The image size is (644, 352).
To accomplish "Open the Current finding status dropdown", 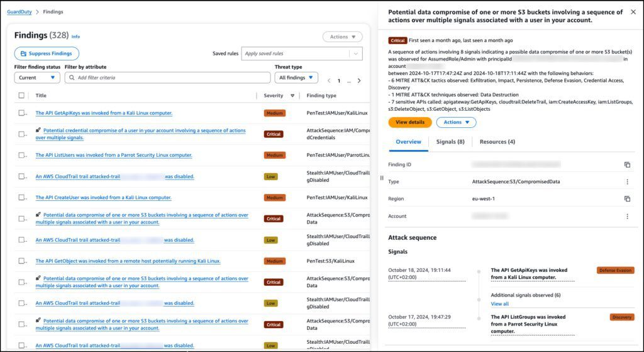I will (37, 78).
